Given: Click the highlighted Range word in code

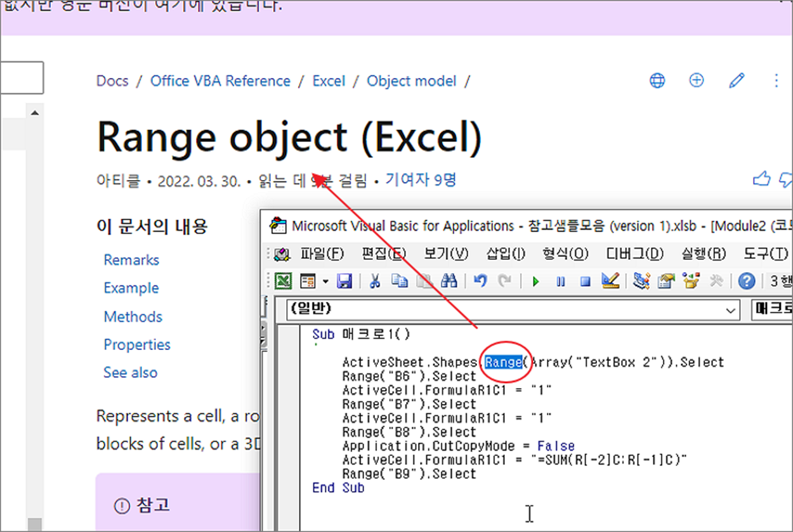Looking at the screenshot, I should [503, 362].
